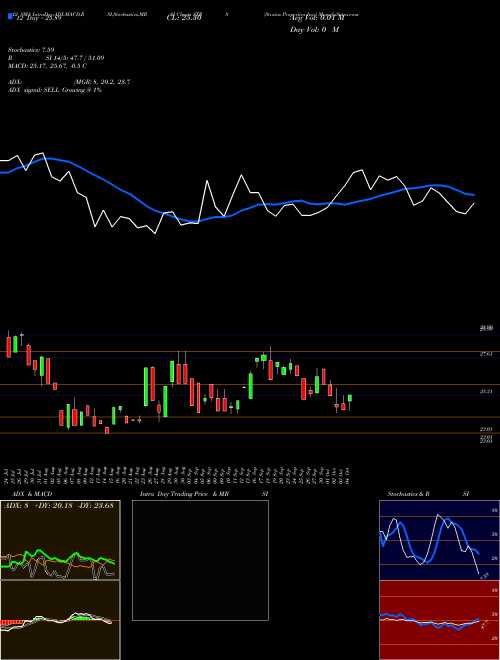Open the empty intraday trading price panel
The height and width of the screenshot is (660, 500).
tap(200, 560)
